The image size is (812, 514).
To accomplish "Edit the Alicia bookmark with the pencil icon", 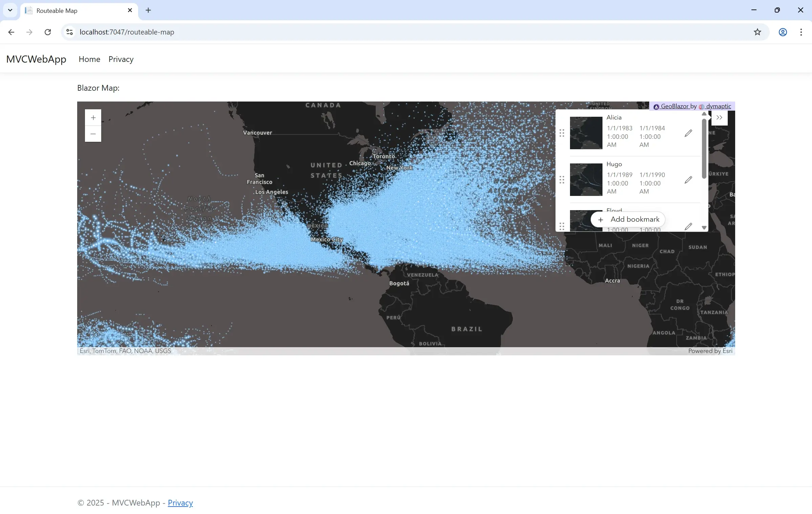I will pyautogui.click(x=688, y=133).
